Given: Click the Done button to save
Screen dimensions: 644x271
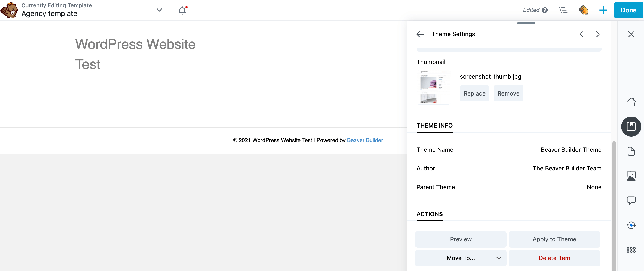Looking at the screenshot, I should (x=628, y=9).
